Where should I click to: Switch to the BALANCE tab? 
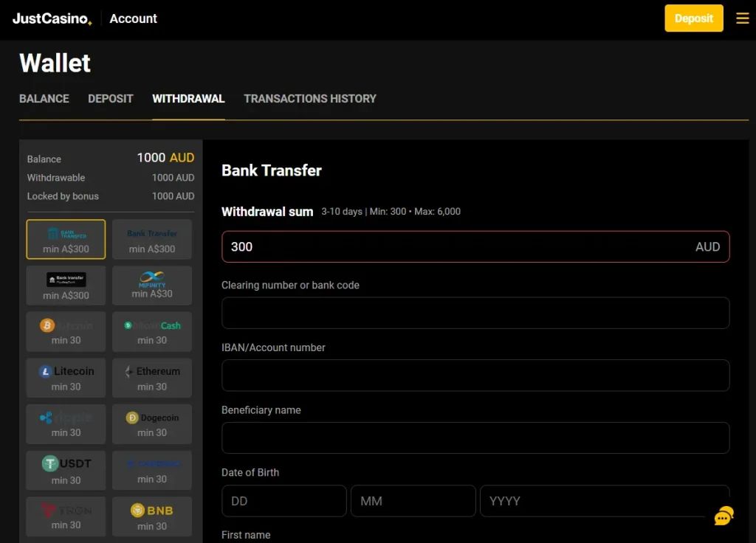[44, 99]
